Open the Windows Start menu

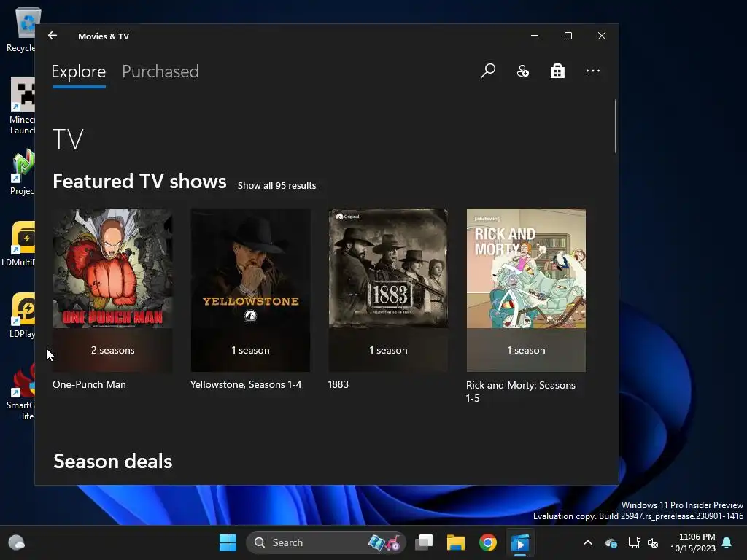(228, 542)
